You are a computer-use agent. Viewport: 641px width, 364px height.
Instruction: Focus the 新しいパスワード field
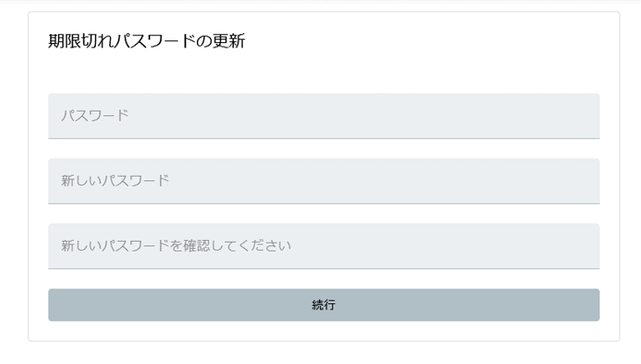click(324, 180)
